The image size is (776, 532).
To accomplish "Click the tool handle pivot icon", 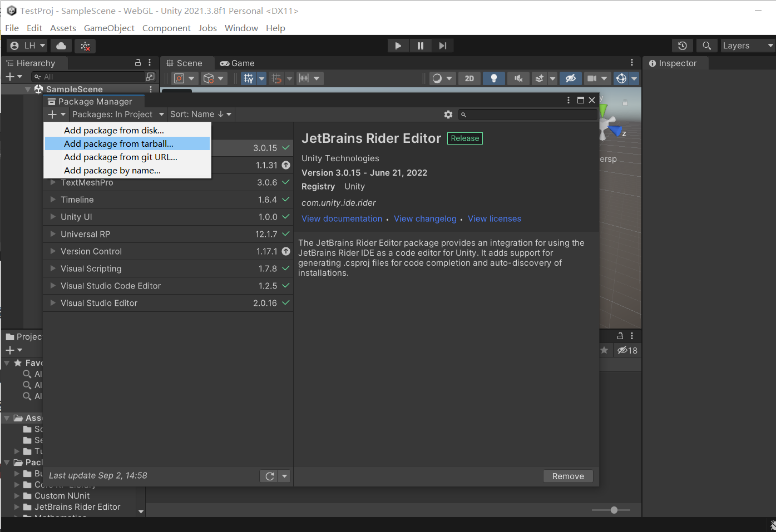I will 179,78.
